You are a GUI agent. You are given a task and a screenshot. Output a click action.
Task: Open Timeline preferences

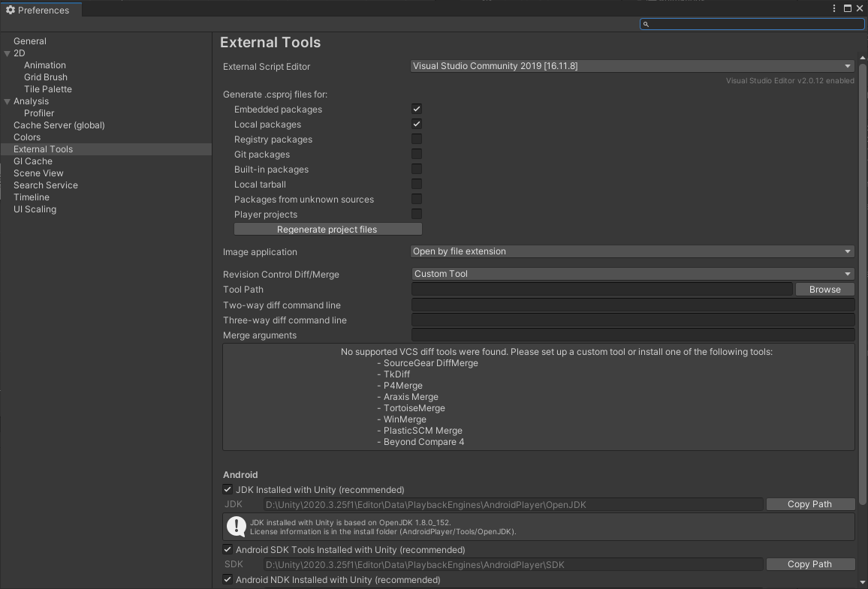(x=32, y=197)
